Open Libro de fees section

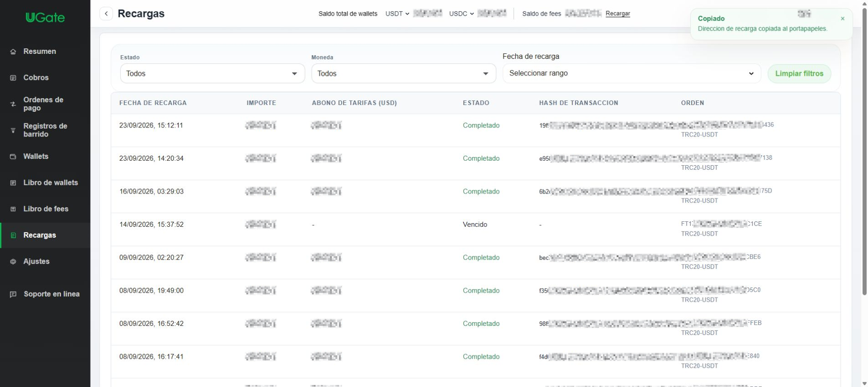[45, 209]
